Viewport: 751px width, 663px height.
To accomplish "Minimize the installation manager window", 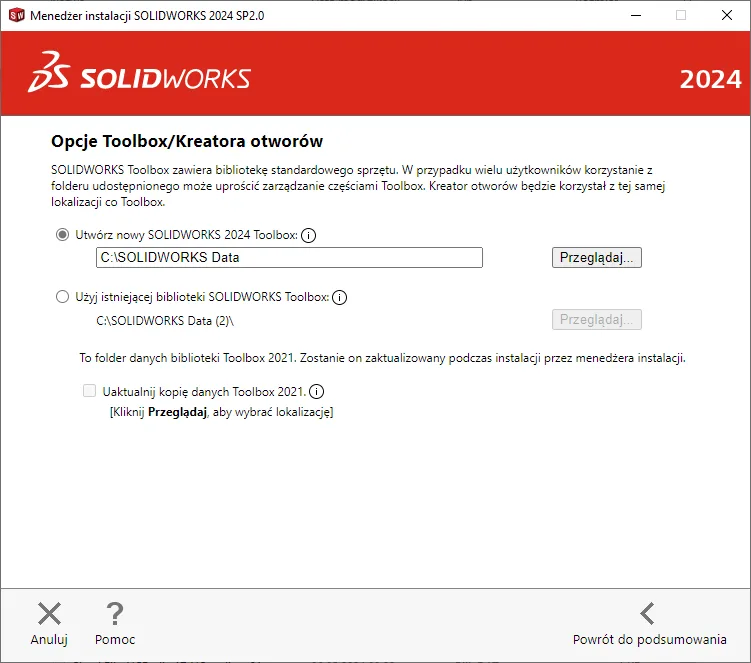I will [x=636, y=15].
